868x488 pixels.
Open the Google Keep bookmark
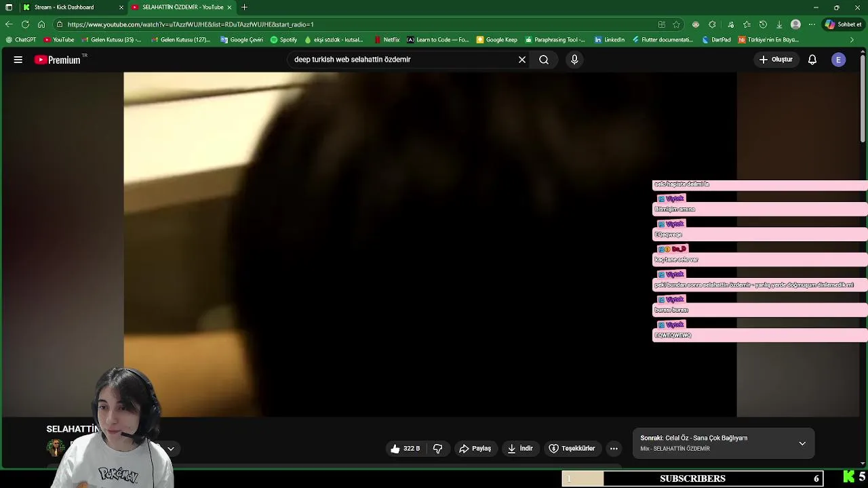[496, 40]
